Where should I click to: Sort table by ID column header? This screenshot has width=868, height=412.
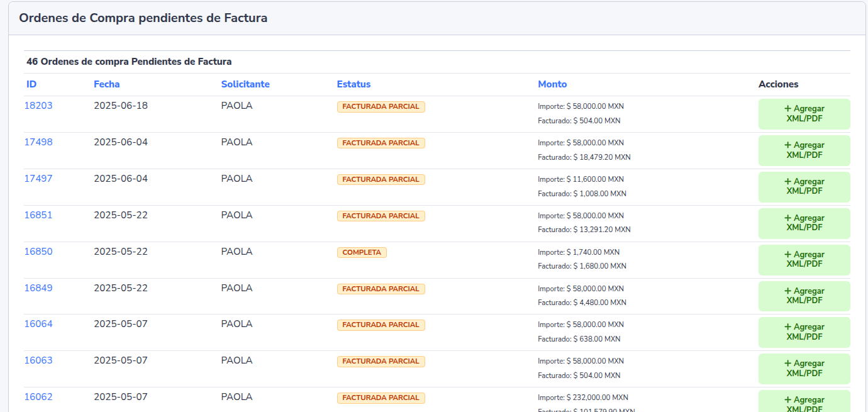point(31,84)
